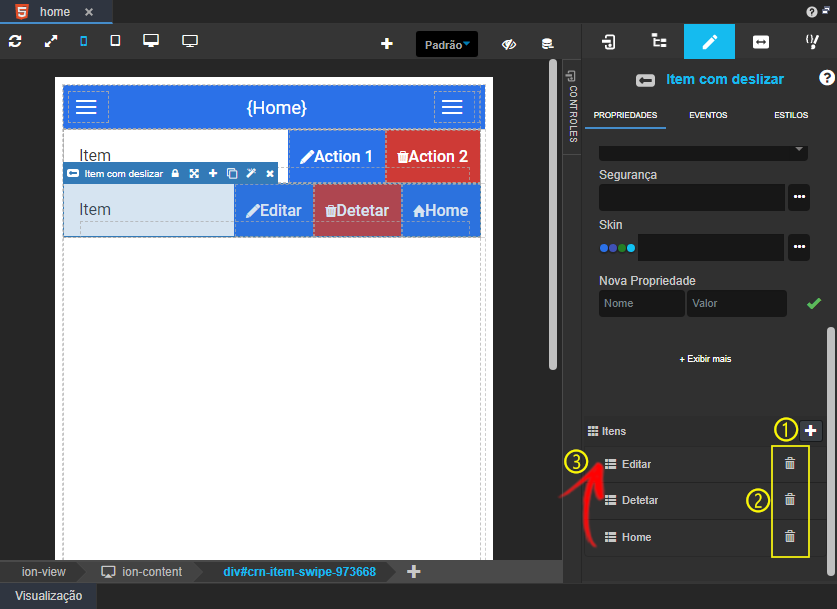Screen dimensions: 837x609
Task: Click the help icon in the title bar
Action: (x=811, y=12)
